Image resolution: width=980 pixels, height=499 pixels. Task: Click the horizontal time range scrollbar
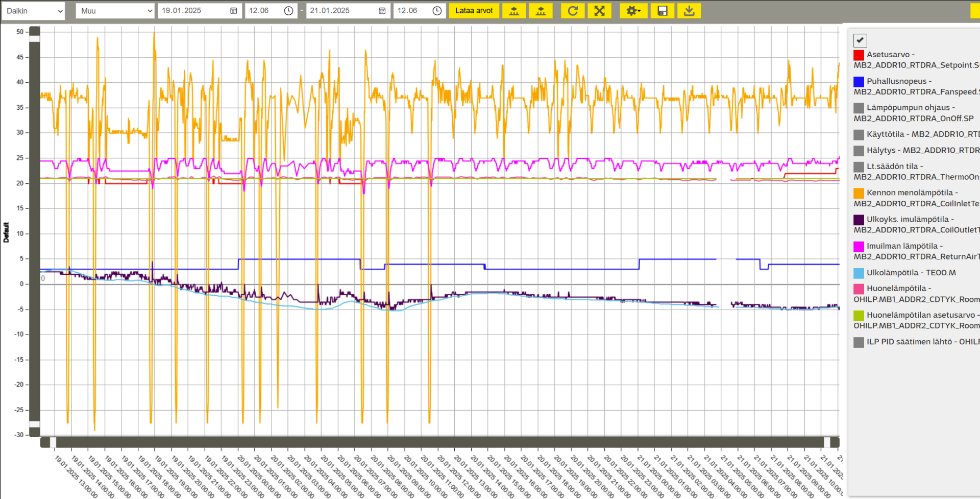[x=439, y=442]
